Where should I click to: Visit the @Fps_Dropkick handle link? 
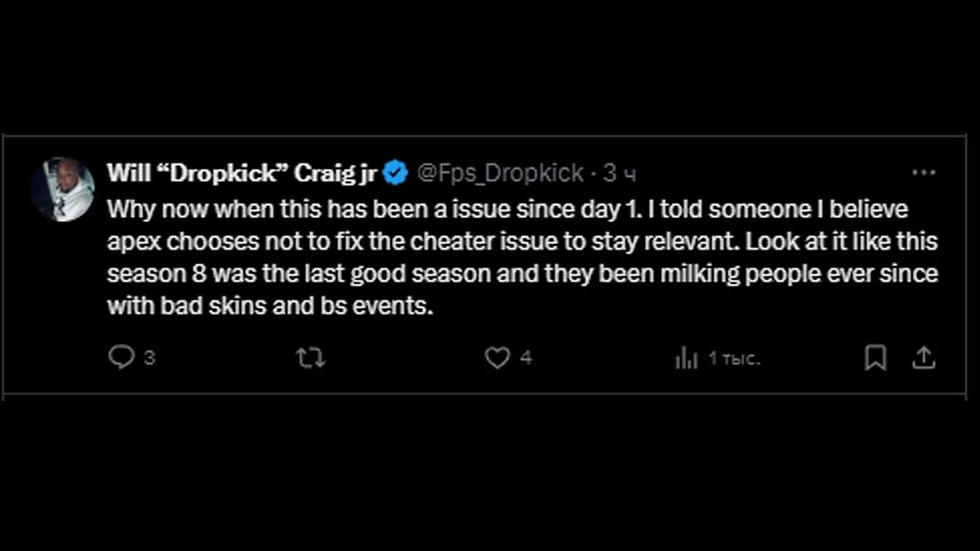click(501, 173)
